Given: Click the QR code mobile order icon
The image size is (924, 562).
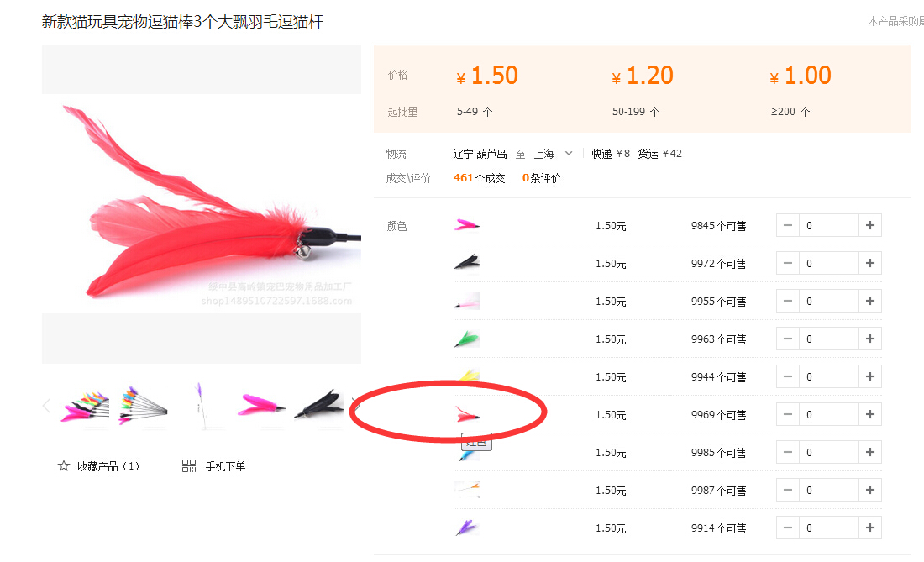Looking at the screenshot, I should (188, 466).
